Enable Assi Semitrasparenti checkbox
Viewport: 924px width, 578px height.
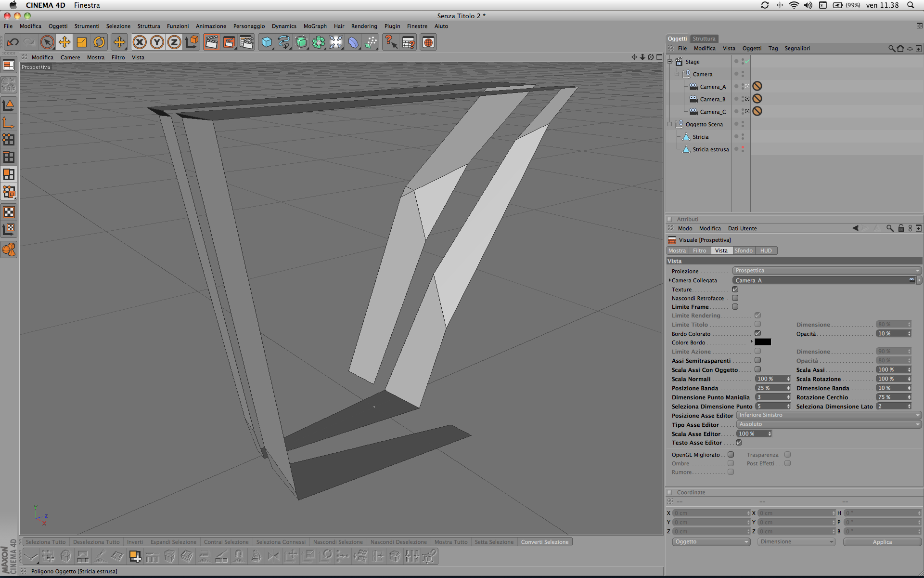tap(757, 360)
